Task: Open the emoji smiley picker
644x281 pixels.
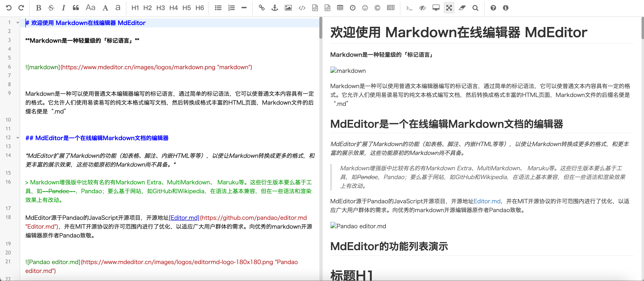Action: [x=365, y=8]
